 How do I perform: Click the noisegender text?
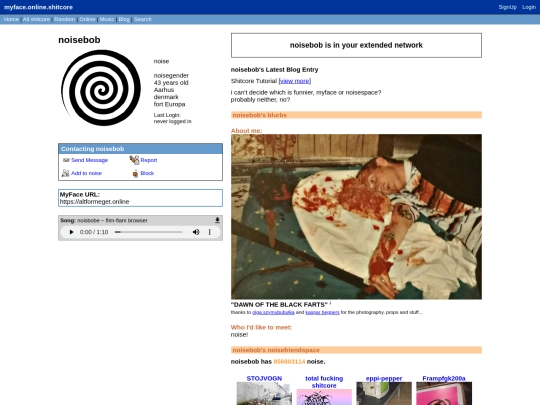pyautogui.click(x=171, y=75)
